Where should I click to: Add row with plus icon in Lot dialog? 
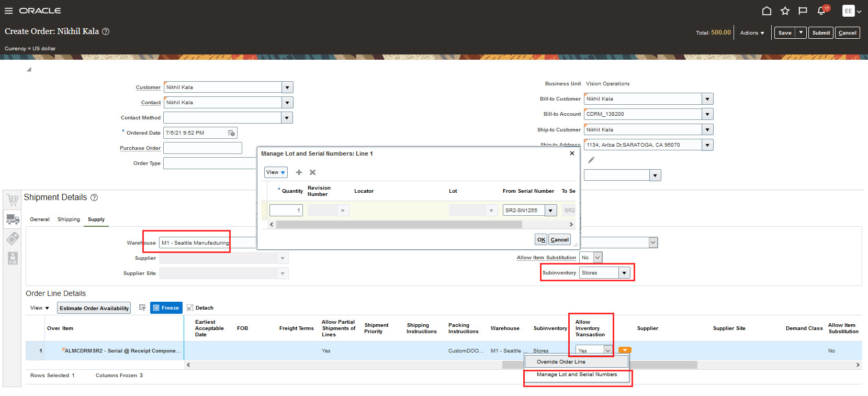pos(299,172)
